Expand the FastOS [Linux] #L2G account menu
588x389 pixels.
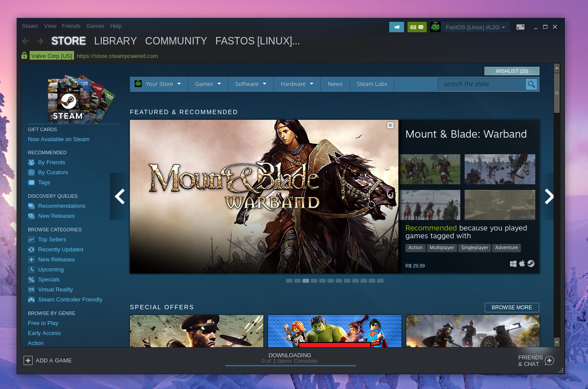(475, 27)
